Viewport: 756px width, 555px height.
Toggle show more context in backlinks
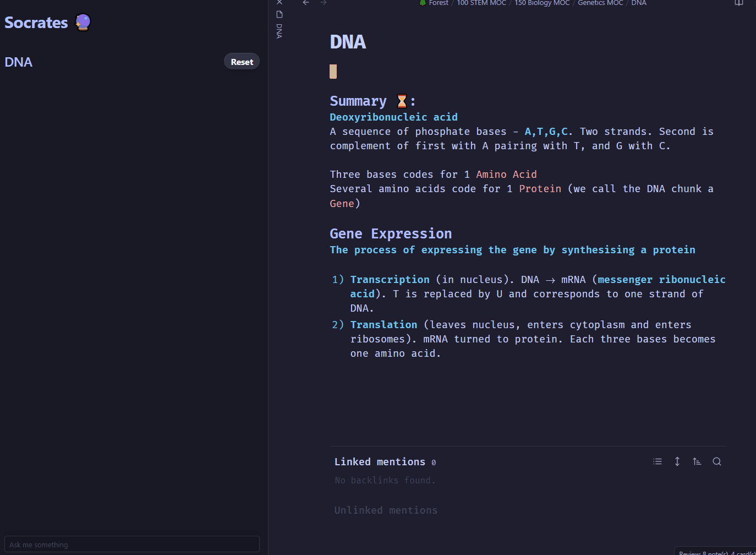pyautogui.click(x=677, y=461)
